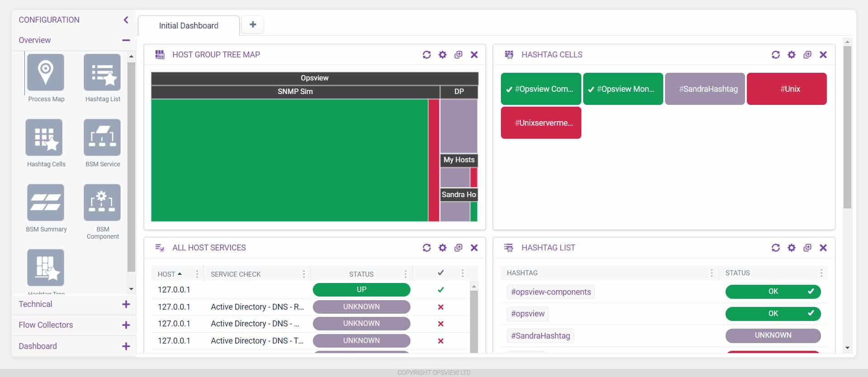This screenshot has width=868, height=377.
Task: Refresh the Host Group Tree Map panel
Action: click(x=427, y=55)
